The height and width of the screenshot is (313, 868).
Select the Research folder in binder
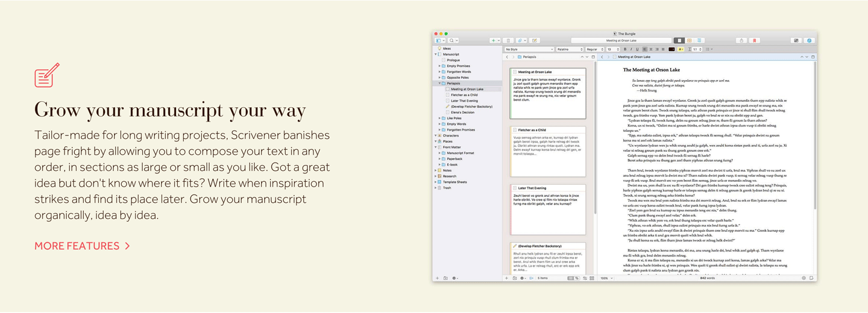click(450, 176)
